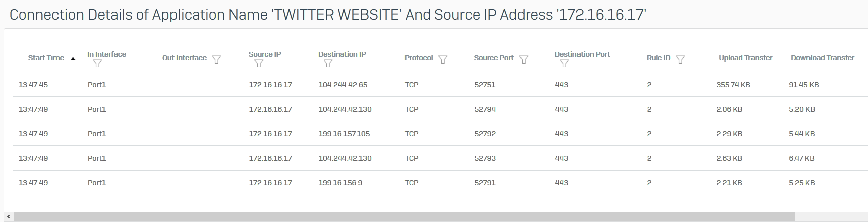
Task: Select destination IP 104.244.42.65 cell
Action: coord(342,85)
